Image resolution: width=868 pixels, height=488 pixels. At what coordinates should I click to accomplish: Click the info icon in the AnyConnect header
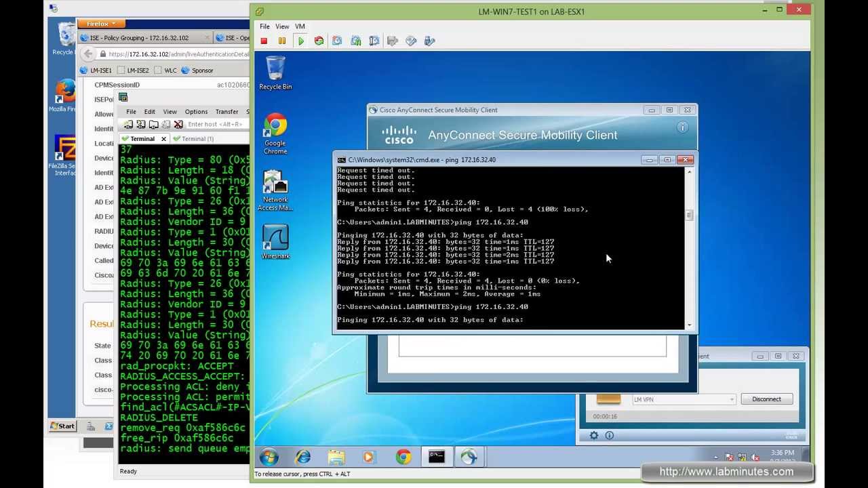pyautogui.click(x=682, y=127)
